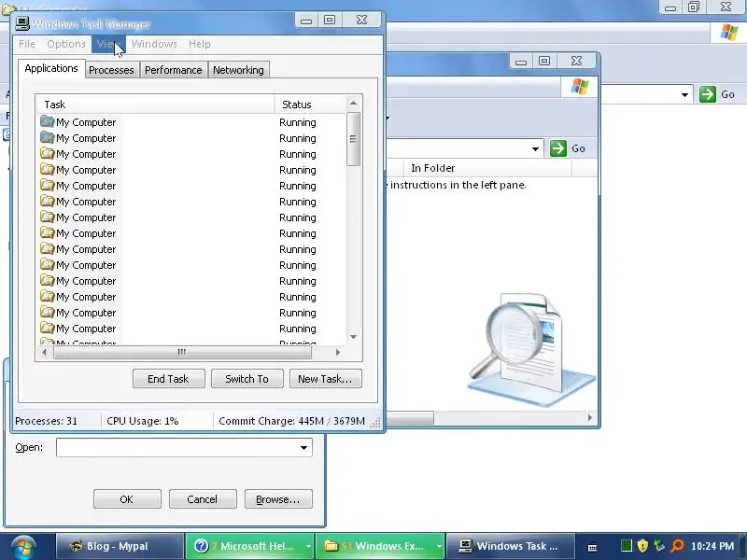Viewport: 747px width, 560px height.
Task: Click the Task Manager title bar icon
Action: coord(21,22)
